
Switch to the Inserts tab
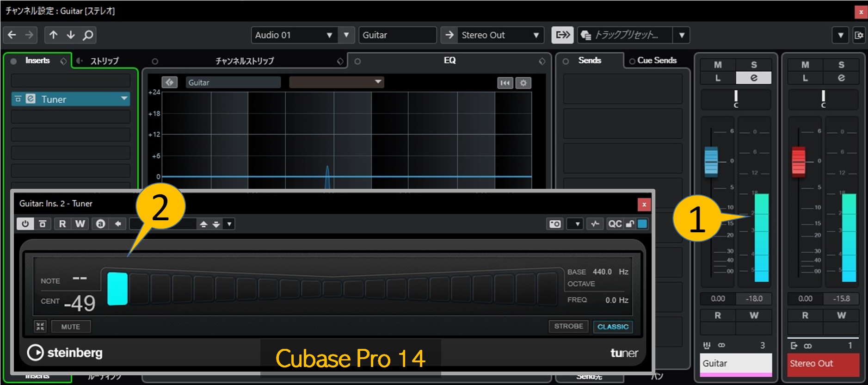[x=37, y=61]
